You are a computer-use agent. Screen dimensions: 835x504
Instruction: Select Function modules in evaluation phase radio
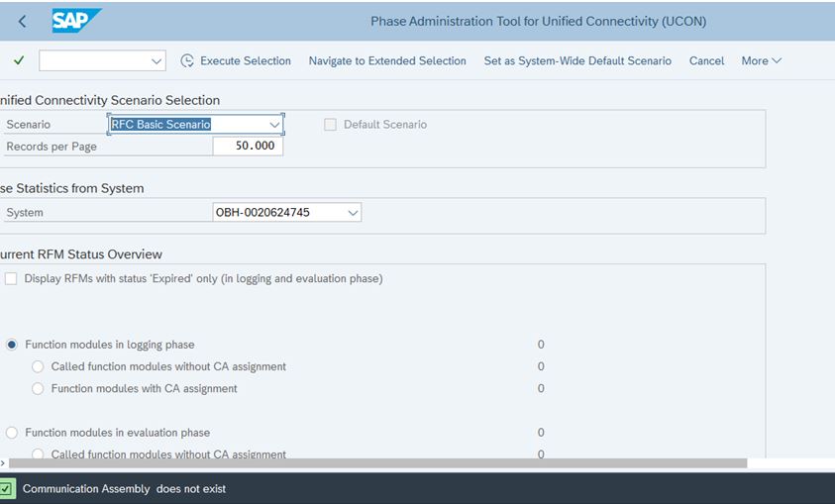click(x=12, y=433)
